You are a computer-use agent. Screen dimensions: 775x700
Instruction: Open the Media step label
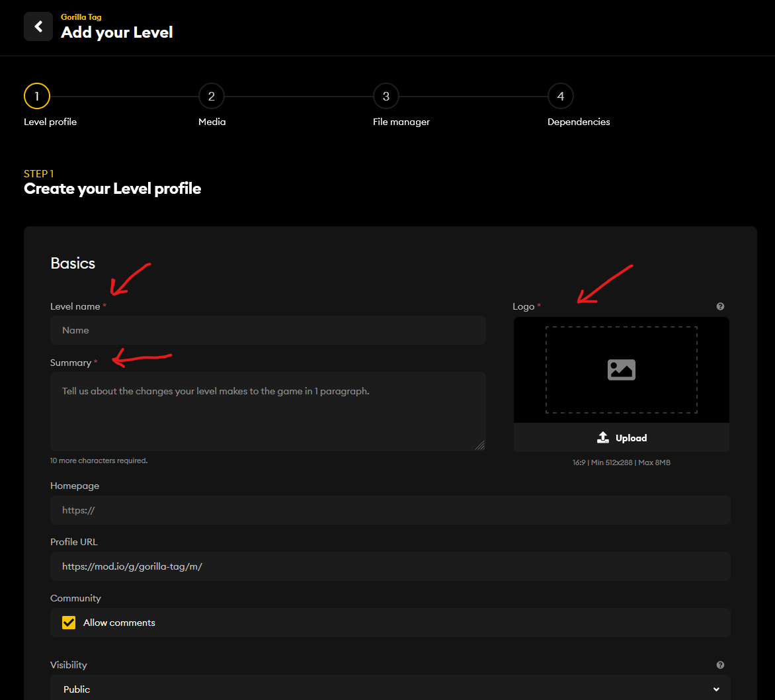click(x=212, y=122)
